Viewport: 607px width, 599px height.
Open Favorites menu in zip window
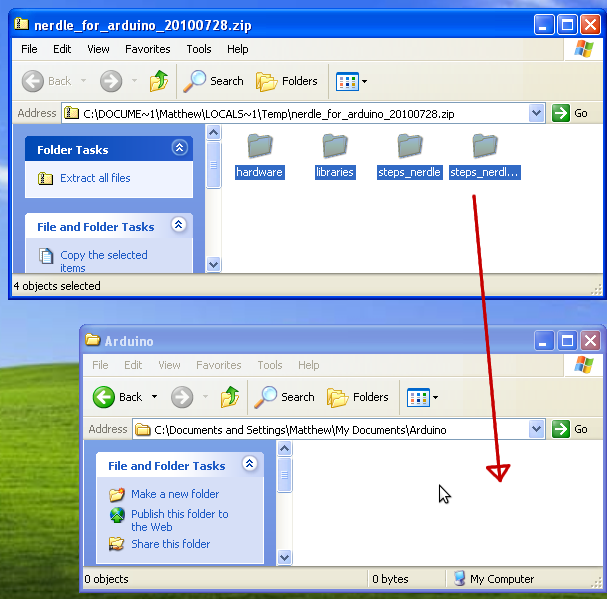(x=147, y=49)
